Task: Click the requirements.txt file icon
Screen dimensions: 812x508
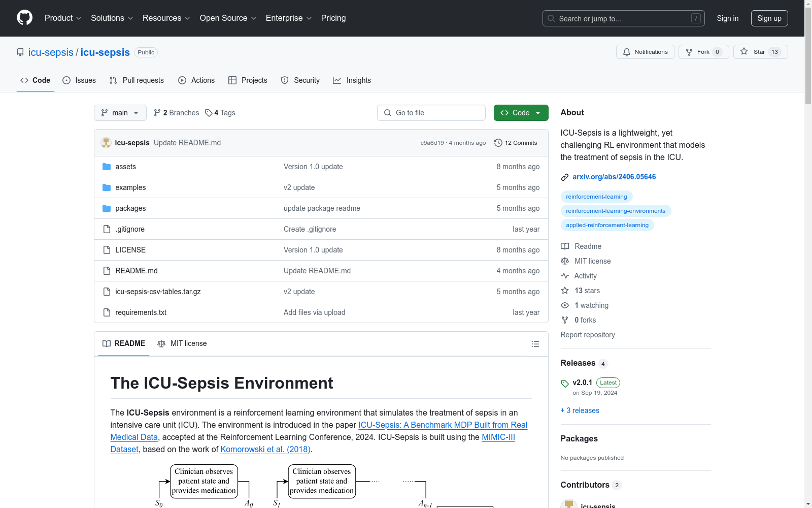Action: [x=107, y=312]
